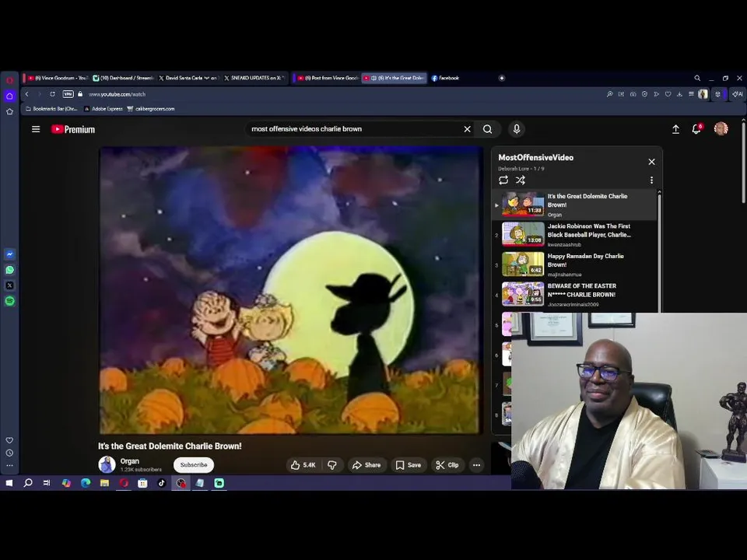Open the YouTube upload/create icon

[675, 129]
